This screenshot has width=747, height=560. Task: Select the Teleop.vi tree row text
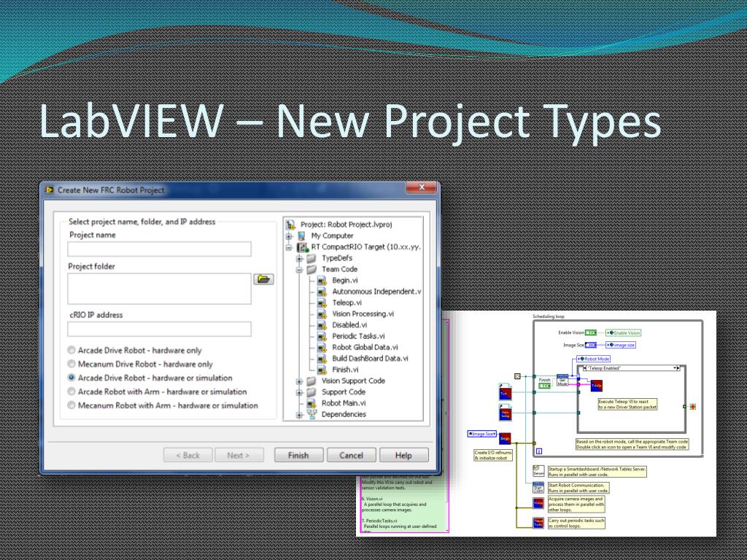point(347,303)
